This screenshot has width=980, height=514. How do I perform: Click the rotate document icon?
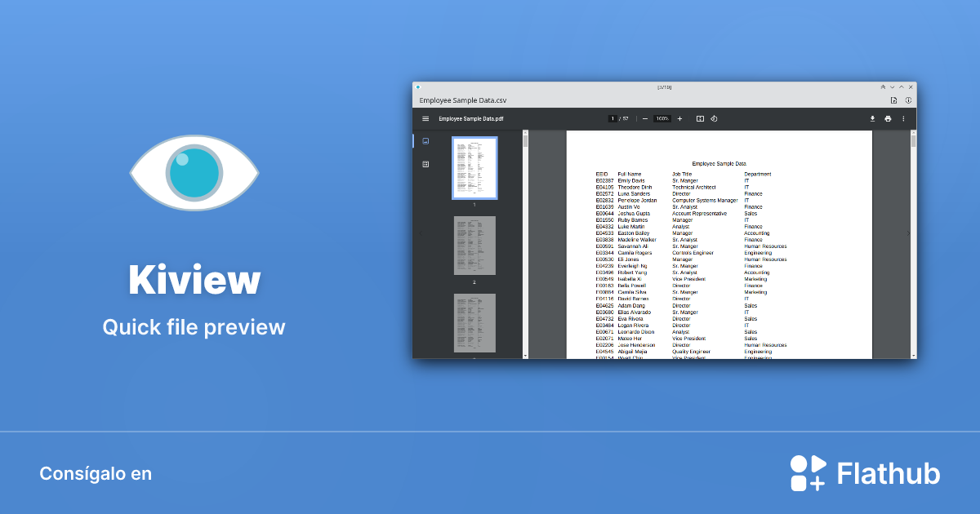point(714,118)
